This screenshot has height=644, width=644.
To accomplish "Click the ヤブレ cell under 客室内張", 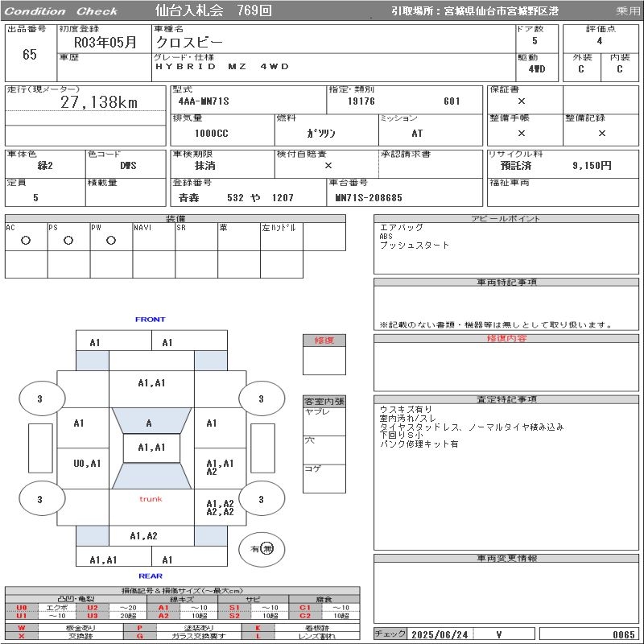I will click(x=324, y=421).
